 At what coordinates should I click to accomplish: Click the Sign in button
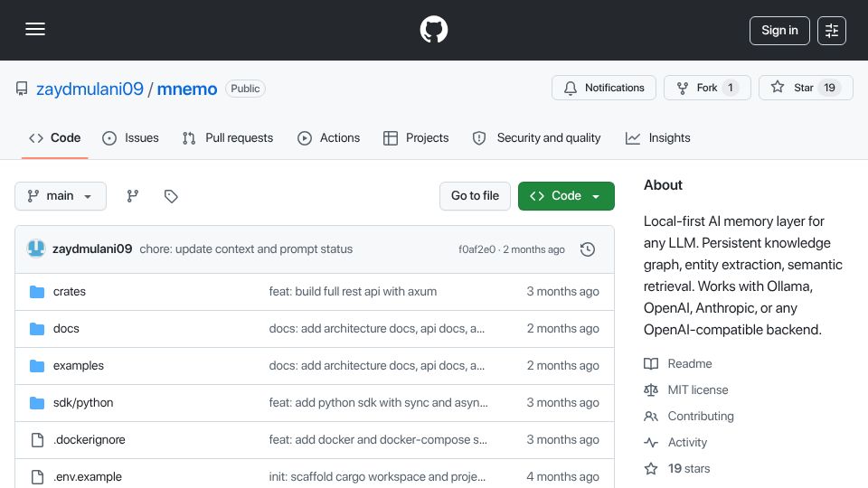(x=779, y=31)
